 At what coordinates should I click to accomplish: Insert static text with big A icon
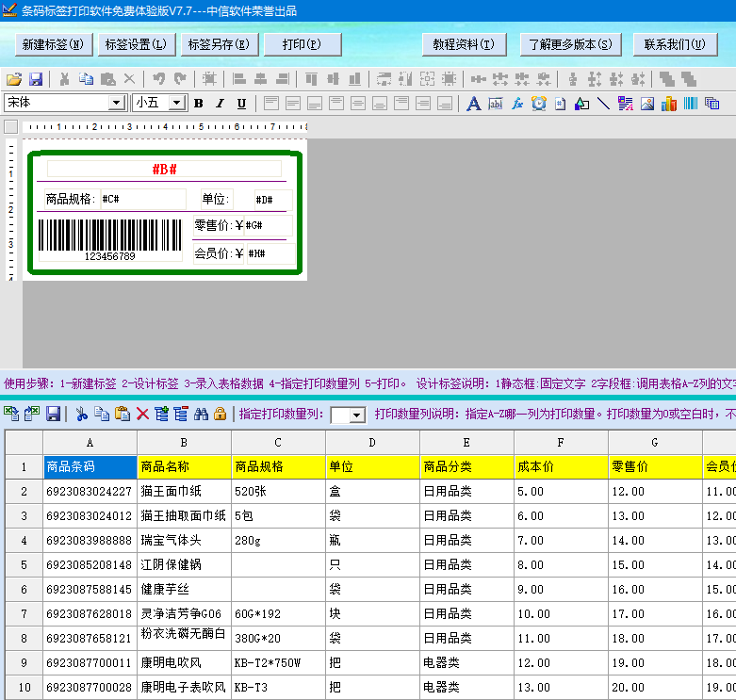pos(473,104)
